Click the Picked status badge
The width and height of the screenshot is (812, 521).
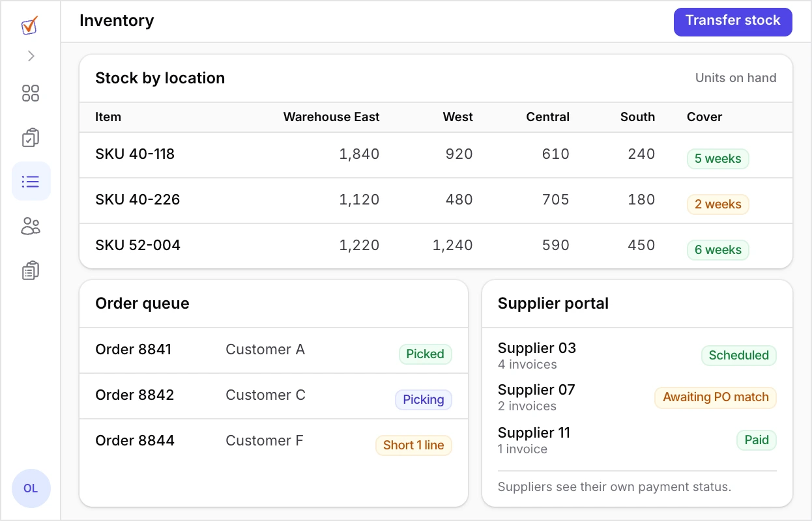pyautogui.click(x=425, y=354)
